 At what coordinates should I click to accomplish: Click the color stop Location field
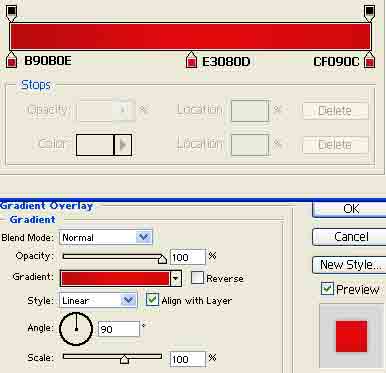coord(250,145)
